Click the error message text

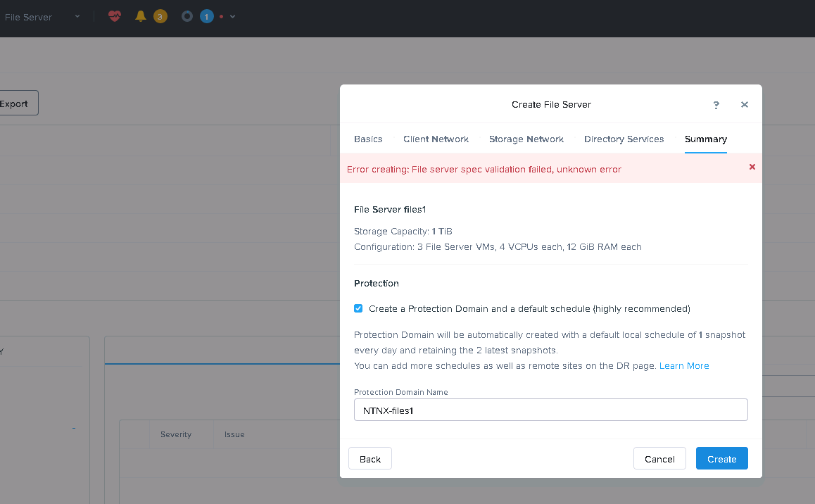tap(484, 170)
